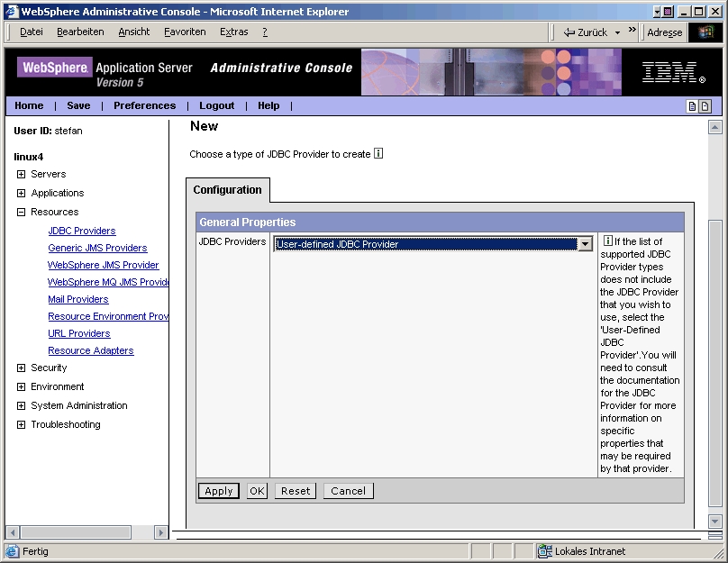Click the System Administration tree label

click(79, 405)
